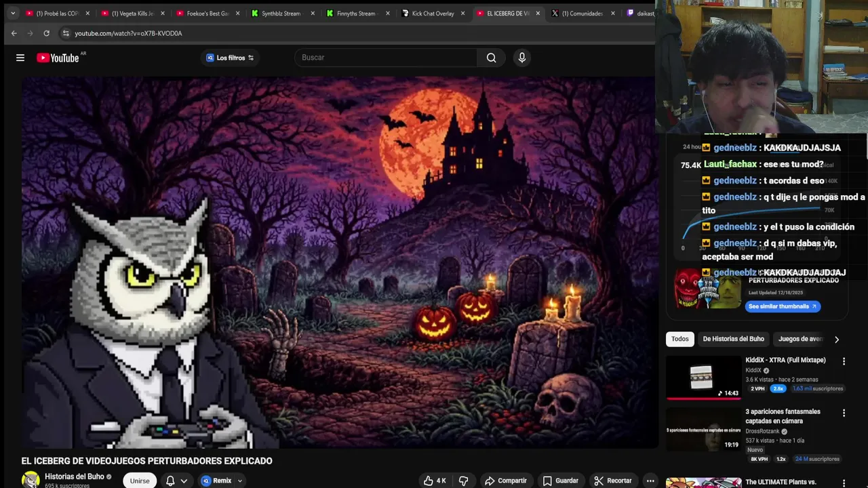
Task: Switch to Kick Chat Overlay tab
Action: (x=434, y=13)
